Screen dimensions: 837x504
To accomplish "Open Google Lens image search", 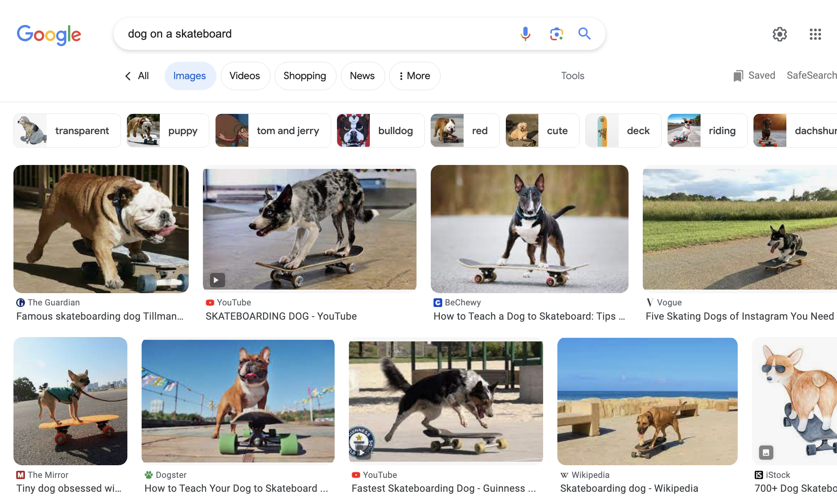I will tap(556, 34).
